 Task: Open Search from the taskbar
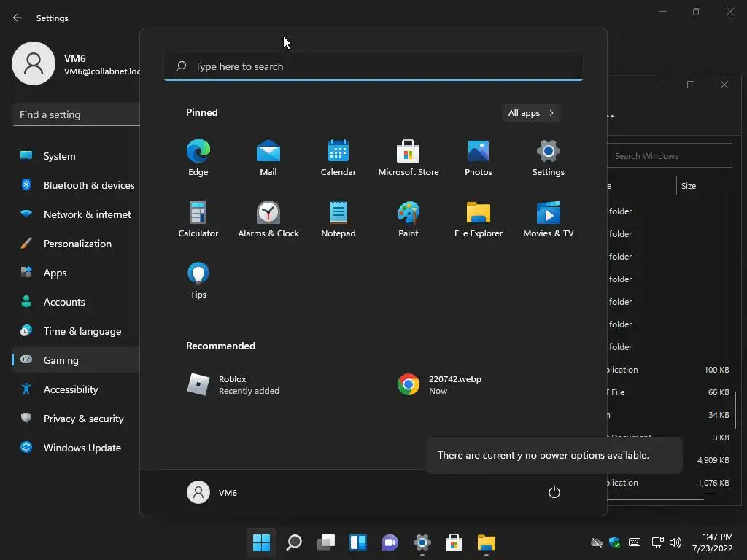293,542
